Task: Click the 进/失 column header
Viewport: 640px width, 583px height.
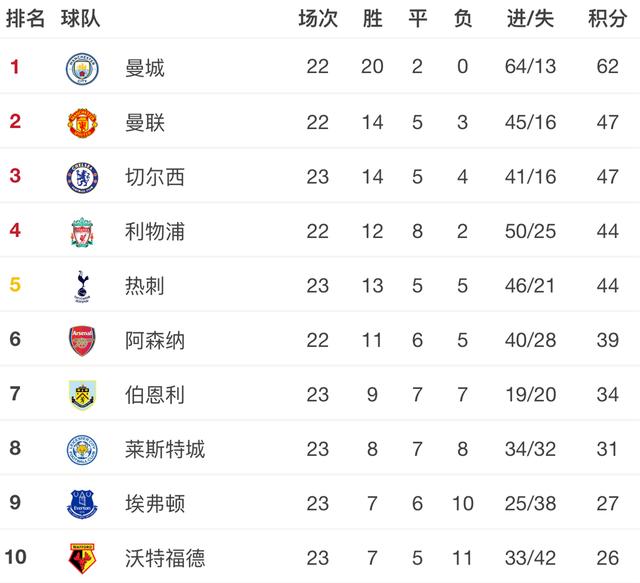Action: point(530,18)
